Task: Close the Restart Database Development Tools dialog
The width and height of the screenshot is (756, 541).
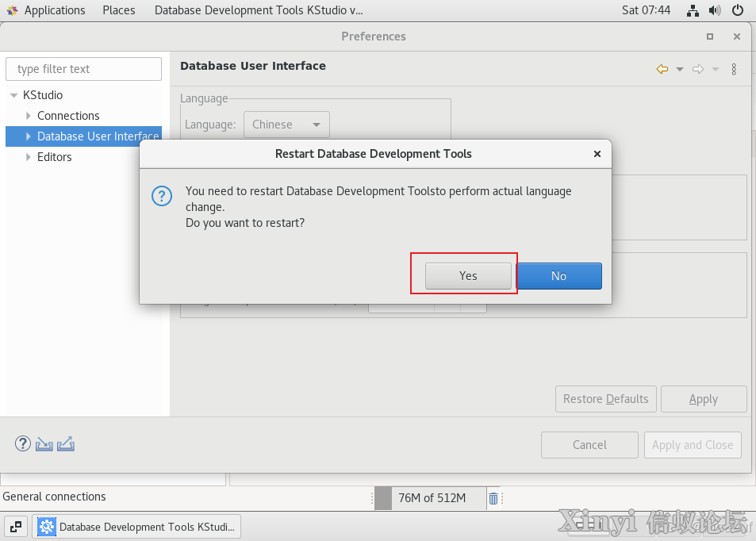Action: coord(597,154)
